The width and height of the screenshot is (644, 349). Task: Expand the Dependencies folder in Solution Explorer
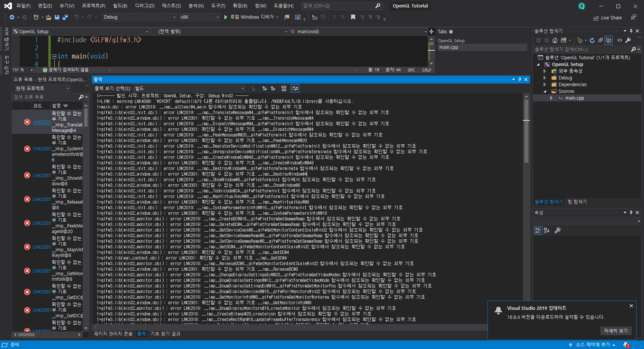(x=544, y=85)
